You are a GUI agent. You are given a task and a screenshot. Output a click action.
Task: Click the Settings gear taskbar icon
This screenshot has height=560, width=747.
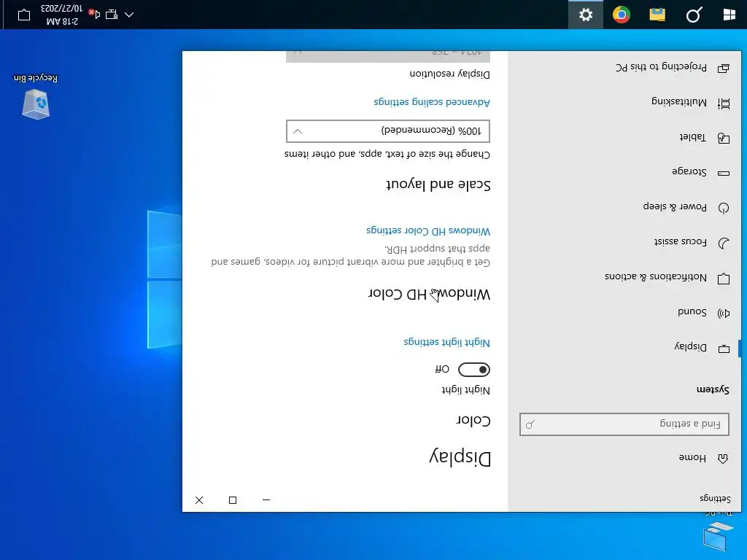pyautogui.click(x=586, y=15)
